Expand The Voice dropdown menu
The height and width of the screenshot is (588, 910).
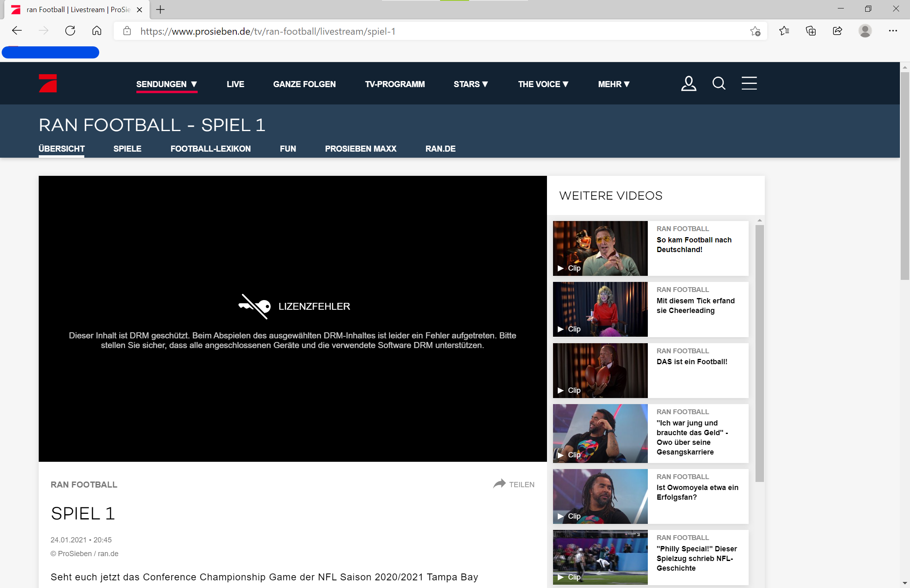(543, 84)
